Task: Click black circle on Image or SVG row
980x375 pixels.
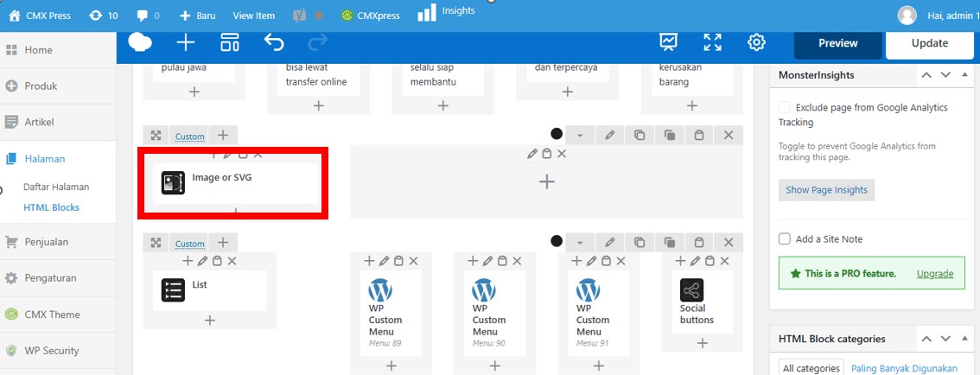Action: point(557,134)
